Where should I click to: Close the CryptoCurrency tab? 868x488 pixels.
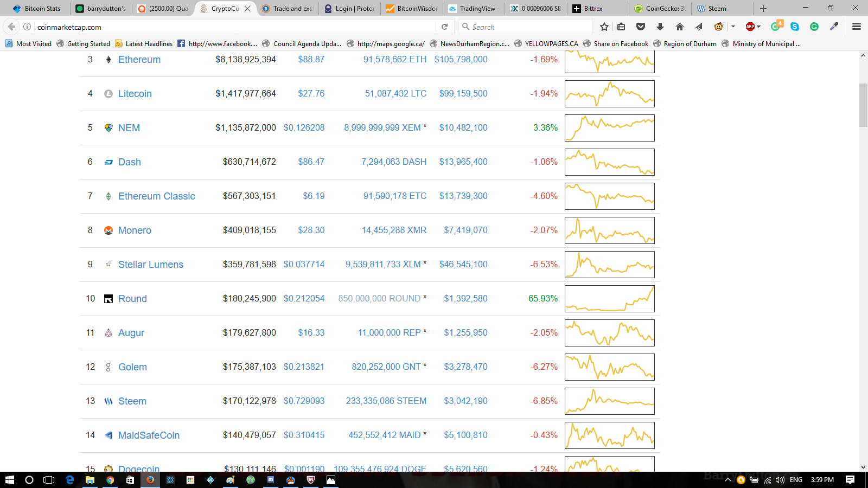[247, 9]
